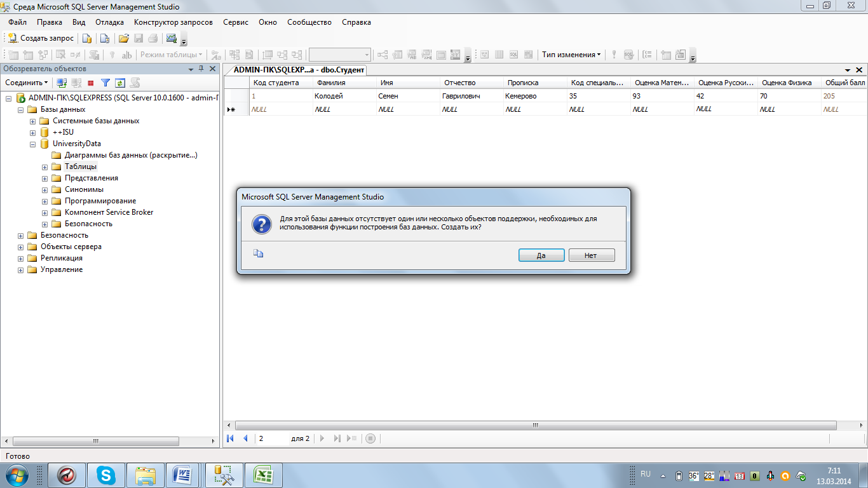Click the cell containing Кемерово

[x=535, y=96]
